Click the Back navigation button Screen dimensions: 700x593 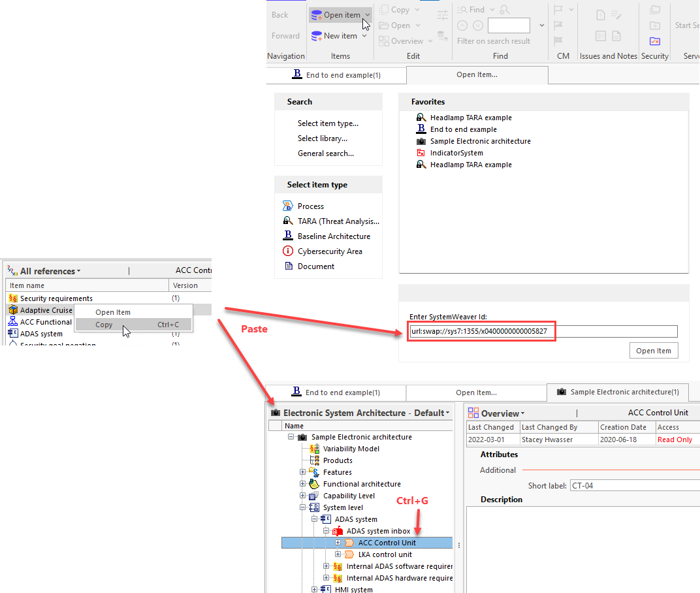point(280,15)
